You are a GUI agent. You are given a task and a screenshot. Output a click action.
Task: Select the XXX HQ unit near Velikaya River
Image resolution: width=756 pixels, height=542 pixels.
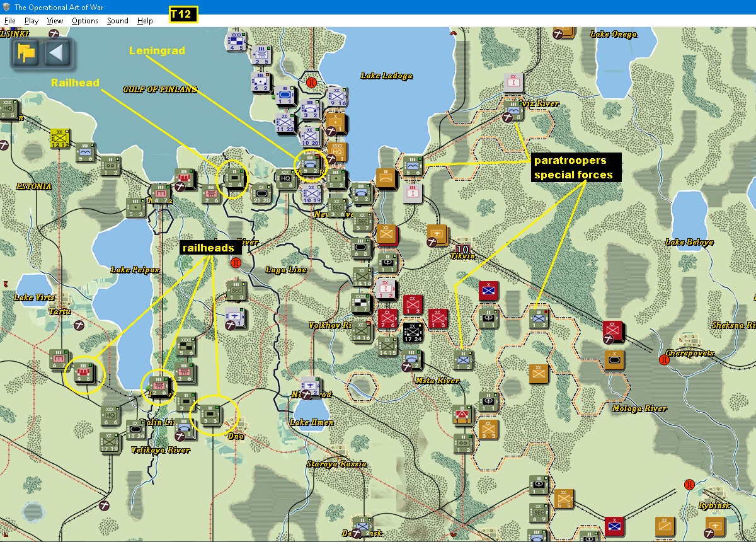click(x=111, y=415)
